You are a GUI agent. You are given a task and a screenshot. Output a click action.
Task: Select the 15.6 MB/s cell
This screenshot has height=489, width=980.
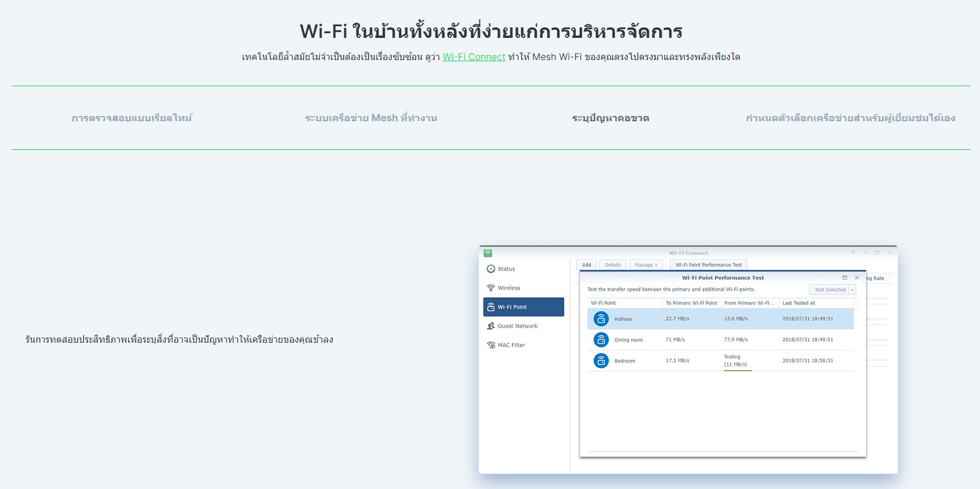tap(736, 319)
